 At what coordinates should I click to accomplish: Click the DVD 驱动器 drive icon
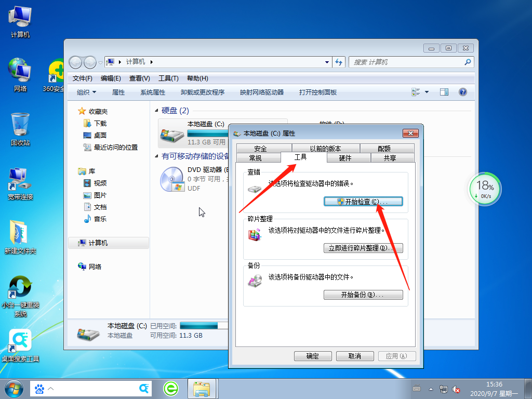172,179
